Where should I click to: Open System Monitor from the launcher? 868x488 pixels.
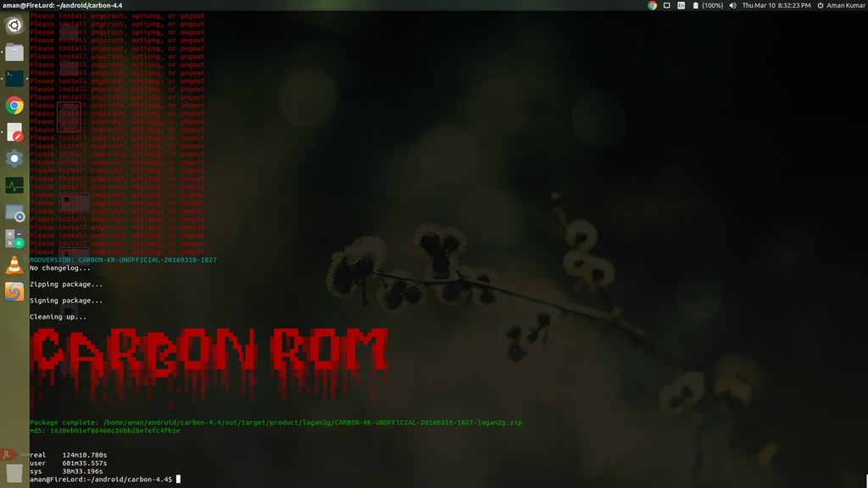(x=14, y=185)
